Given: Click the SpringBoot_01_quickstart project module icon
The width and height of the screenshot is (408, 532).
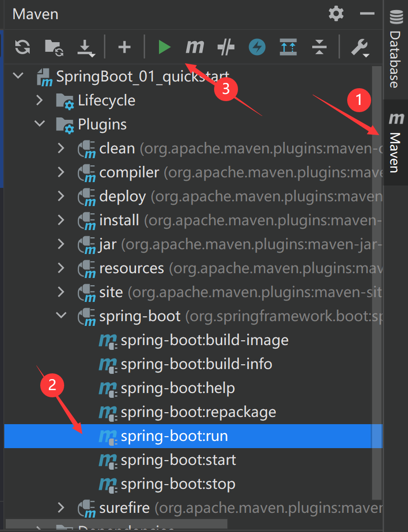Looking at the screenshot, I should 45,77.
